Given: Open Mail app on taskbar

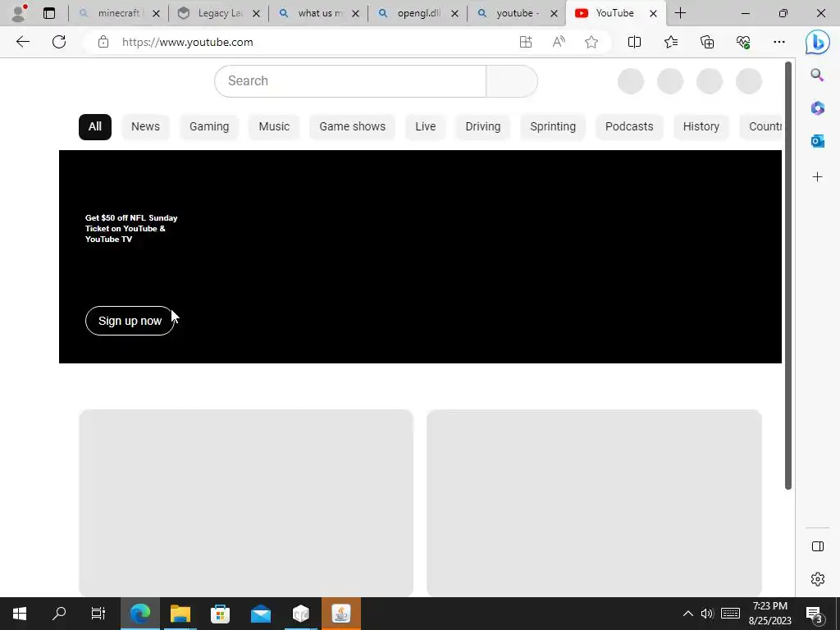Looking at the screenshot, I should pos(261,614).
